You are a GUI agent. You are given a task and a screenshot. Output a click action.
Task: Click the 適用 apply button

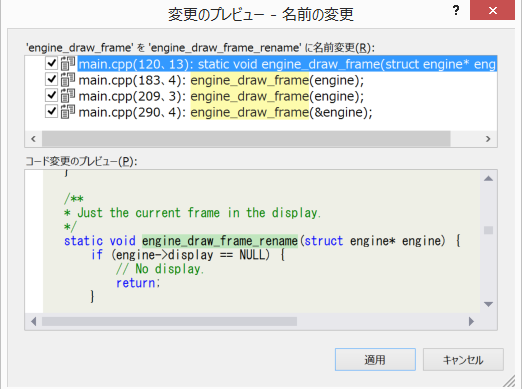pyautogui.click(x=375, y=359)
